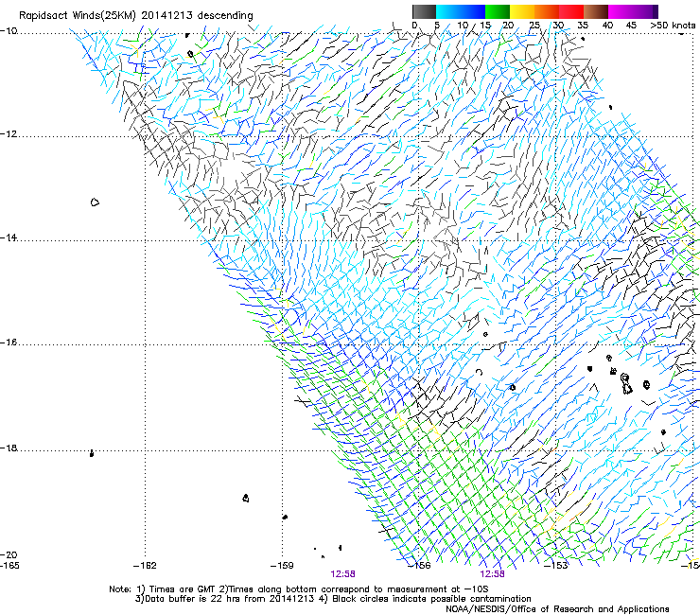Click the '-18' latitude axis label
This screenshot has height=615, width=700.
(x=9, y=448)
